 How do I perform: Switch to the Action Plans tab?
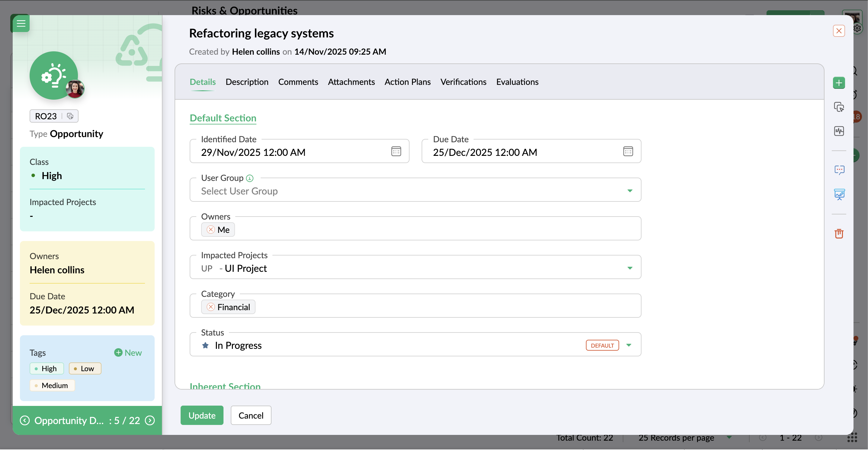(407, 82)
